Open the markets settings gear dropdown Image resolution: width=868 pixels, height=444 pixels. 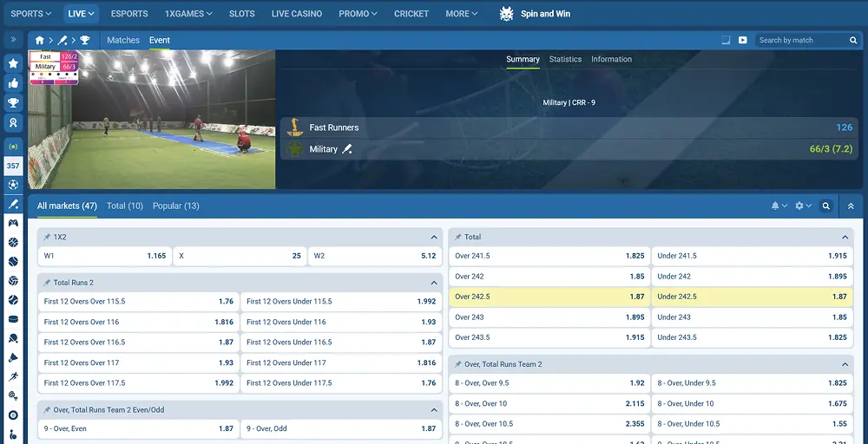tap(803, 206)
